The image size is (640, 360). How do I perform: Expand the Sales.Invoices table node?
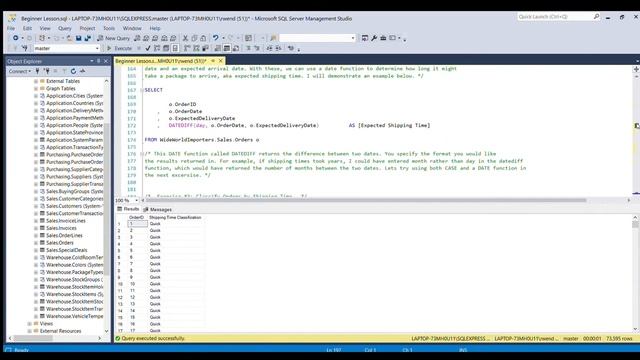[x=36, y=228]
